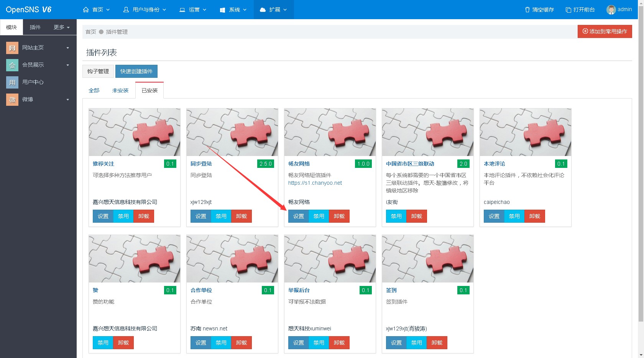
Task: Click the user icon beside 用户与身份
Action: point(126,10)
